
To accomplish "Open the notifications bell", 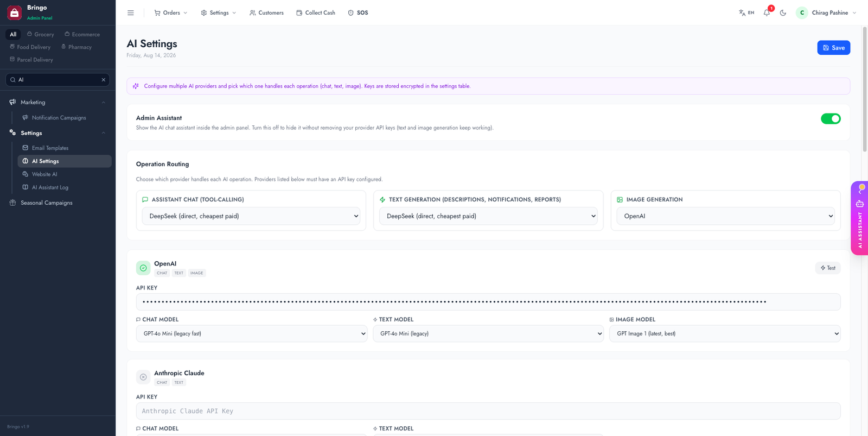I will [x=767, y=12].
